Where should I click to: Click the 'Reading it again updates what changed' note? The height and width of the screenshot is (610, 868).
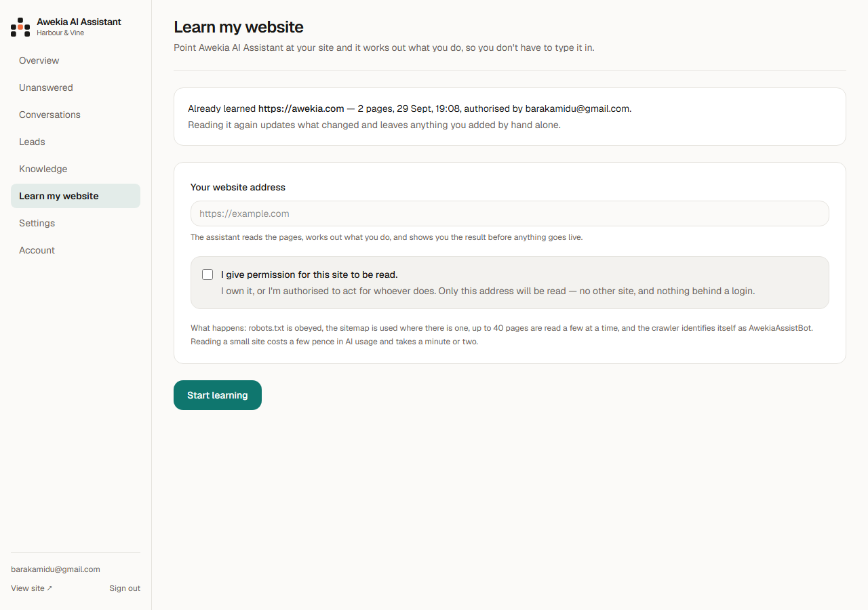374,125
